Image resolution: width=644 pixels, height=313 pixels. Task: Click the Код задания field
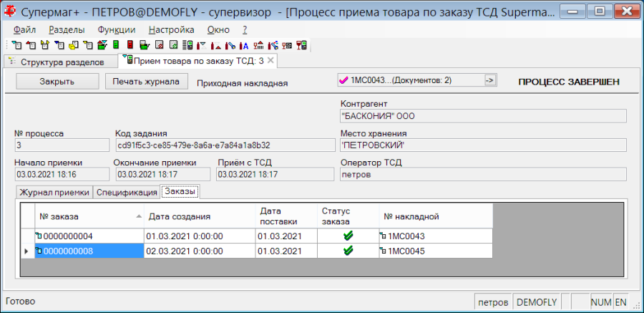pos(225,145)
